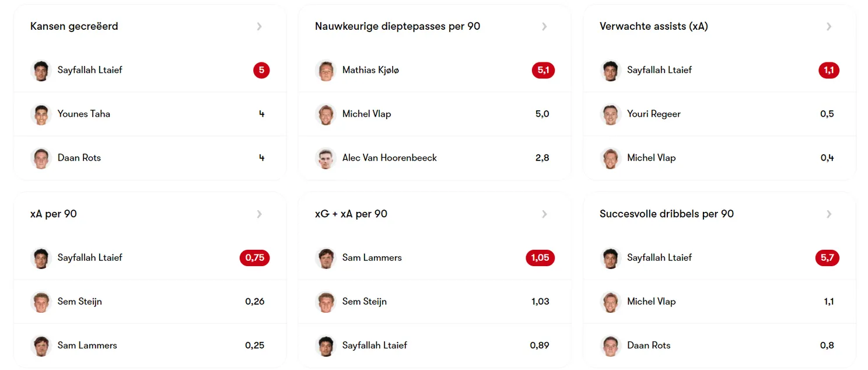
Task: Click Daan Rots' avatar in Succesvolle dribbels
Action: 610,345
